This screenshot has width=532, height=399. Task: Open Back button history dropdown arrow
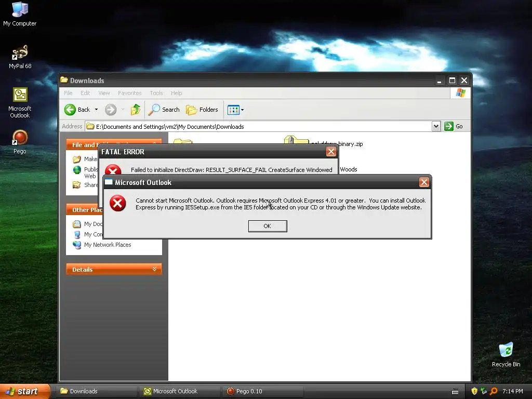click(96, 110)
